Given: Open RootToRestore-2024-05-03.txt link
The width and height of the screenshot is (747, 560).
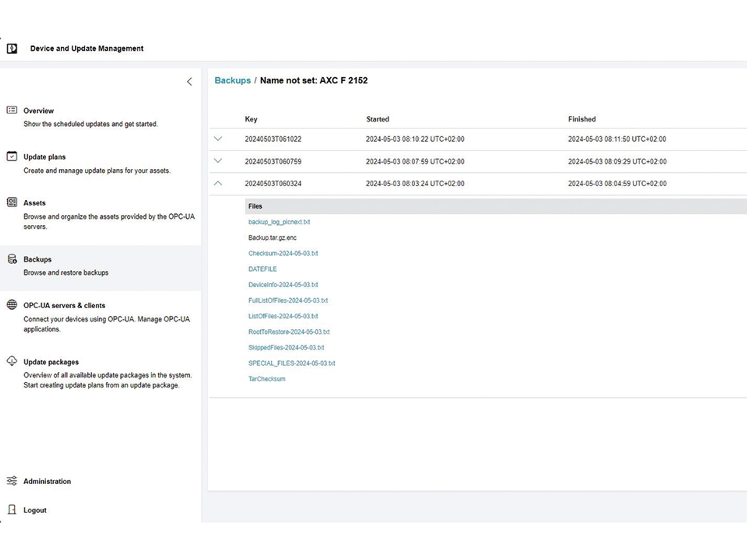Looking at the screenshot, I should pos(289,332).
